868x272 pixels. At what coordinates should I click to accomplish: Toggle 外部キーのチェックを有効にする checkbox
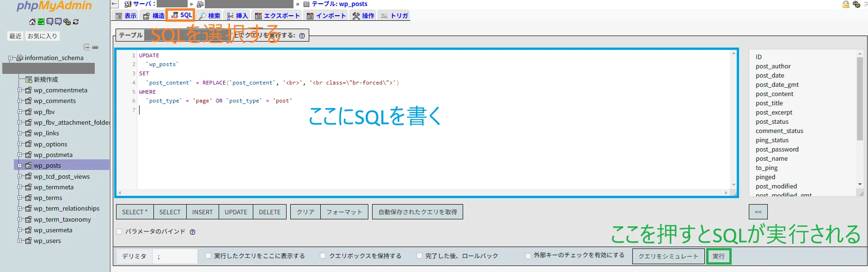(528, 256)
